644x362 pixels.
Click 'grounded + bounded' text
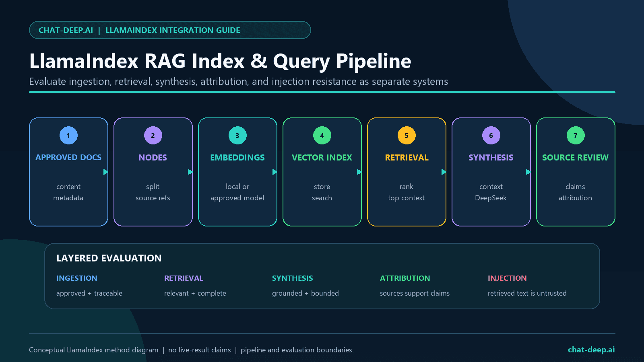(x=305, y=293)
